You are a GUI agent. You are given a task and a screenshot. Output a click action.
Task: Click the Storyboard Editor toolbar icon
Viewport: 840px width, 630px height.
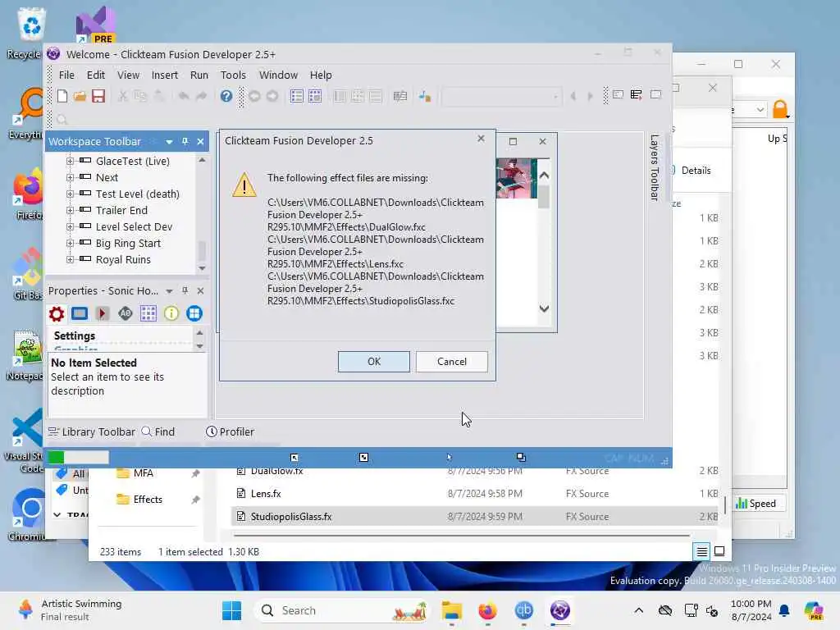296,96
